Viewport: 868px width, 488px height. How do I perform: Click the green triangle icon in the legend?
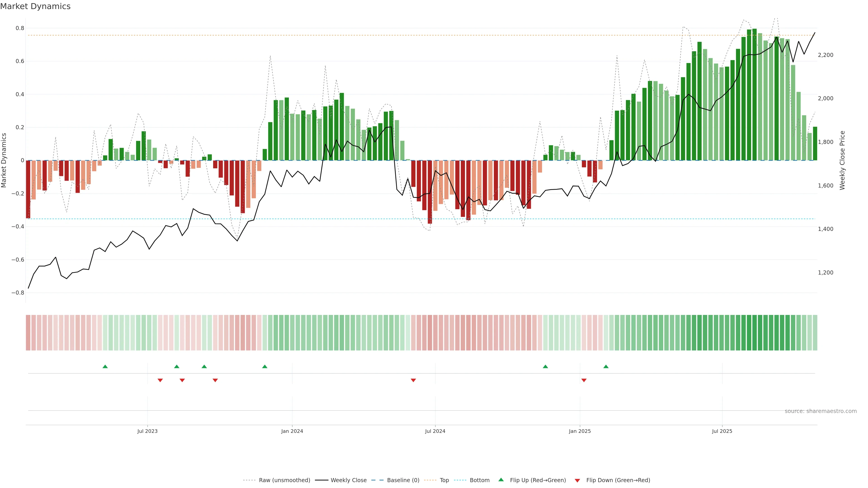[x=501, y=480]
